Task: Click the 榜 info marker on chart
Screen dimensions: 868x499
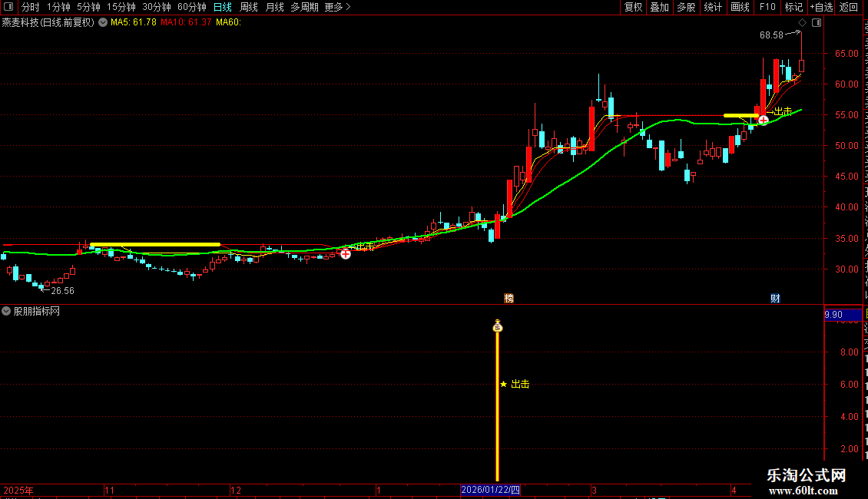Action: pyautogui.click(x=509, y=298)
